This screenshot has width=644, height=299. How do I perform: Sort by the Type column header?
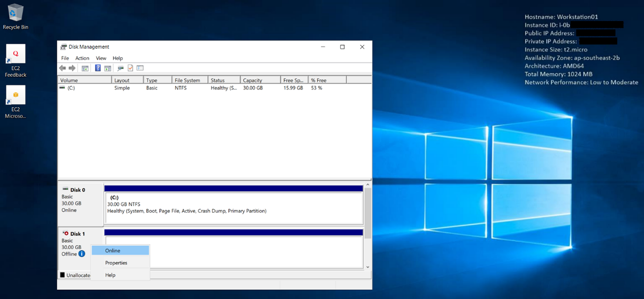click(158, 80)
